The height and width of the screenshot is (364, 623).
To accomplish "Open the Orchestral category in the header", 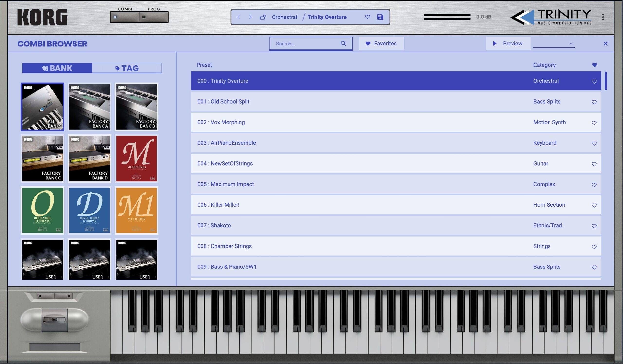I will (x=284, y=17).
